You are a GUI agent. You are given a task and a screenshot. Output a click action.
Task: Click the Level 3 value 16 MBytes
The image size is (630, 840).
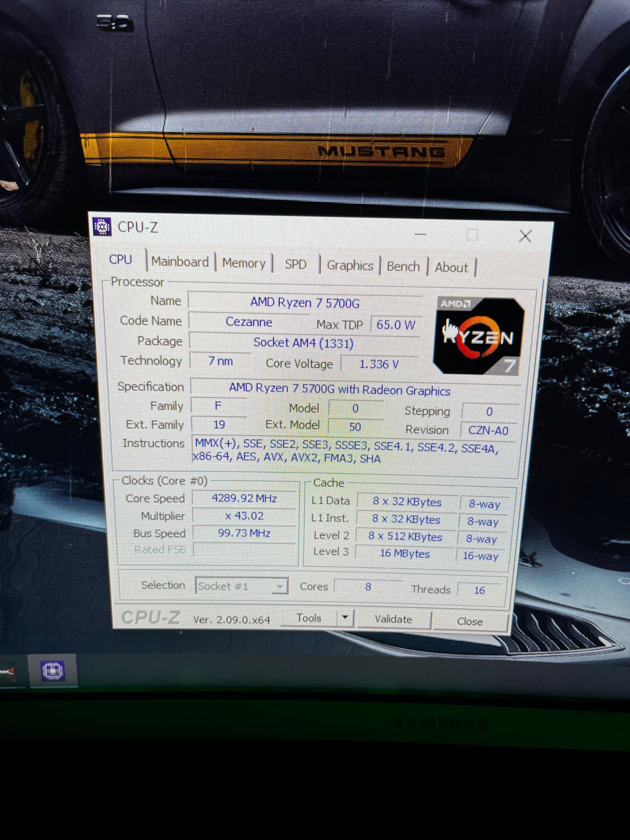405,554
